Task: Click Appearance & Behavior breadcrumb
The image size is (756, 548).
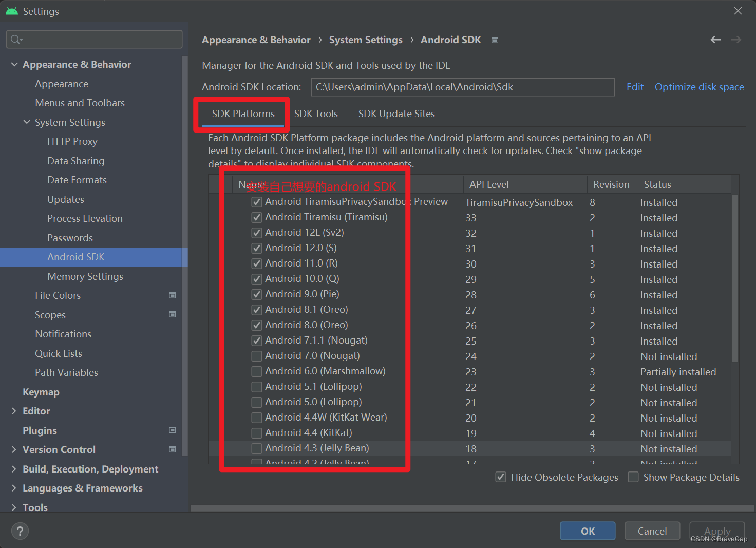Action: pos(256,40)
